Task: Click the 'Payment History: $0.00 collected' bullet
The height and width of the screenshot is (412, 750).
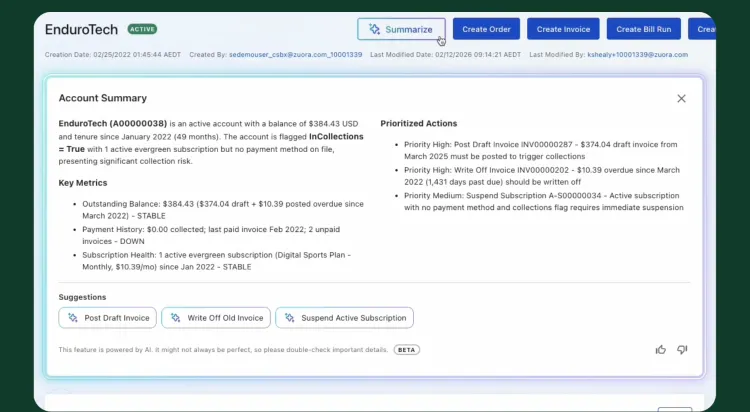Action: (x=211, y=235)
